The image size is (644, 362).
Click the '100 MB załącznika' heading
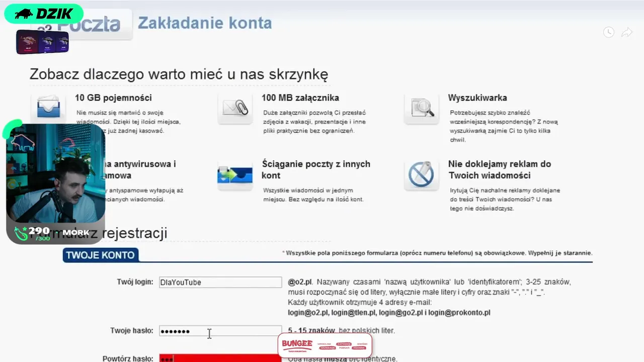pyautogui.click(x=300, y=98)
